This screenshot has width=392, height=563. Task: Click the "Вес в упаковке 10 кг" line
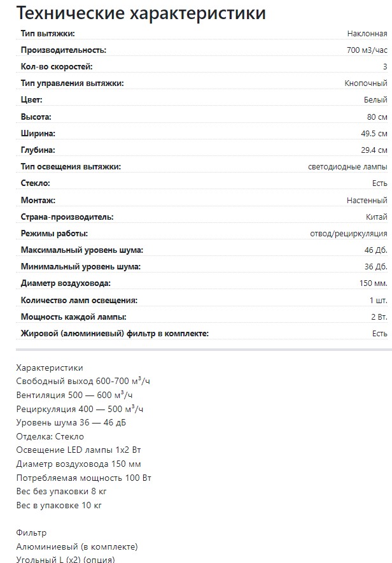[59, 506]
